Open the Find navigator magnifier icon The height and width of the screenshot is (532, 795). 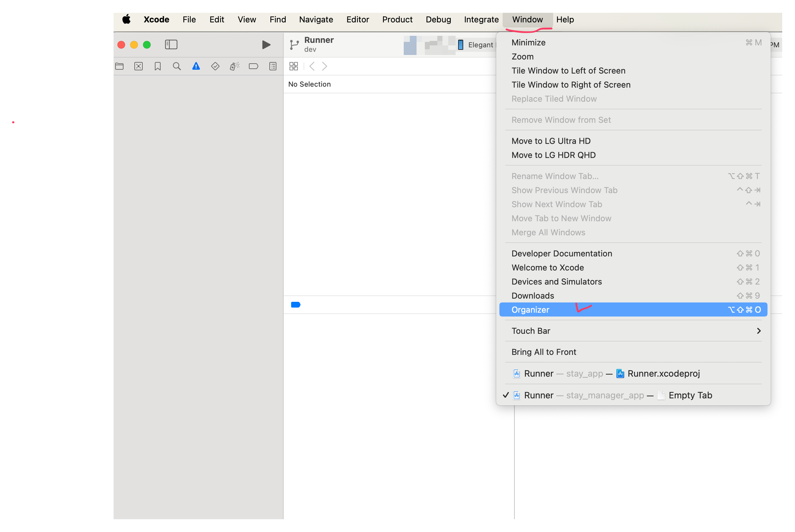tap(177, 66)
